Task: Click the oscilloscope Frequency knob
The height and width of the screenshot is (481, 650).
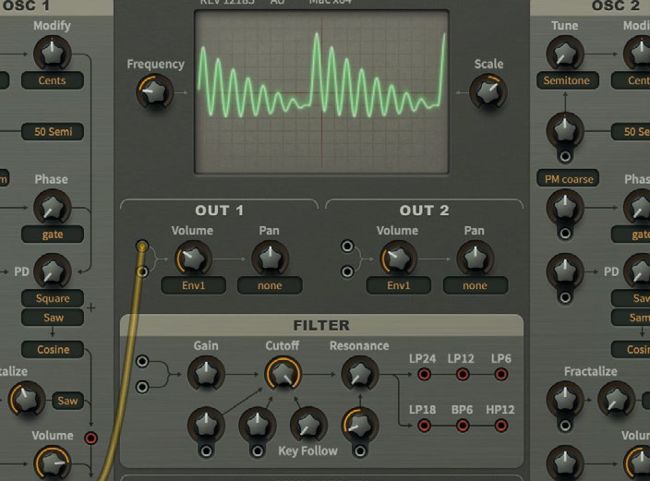Action: point(155,92)
